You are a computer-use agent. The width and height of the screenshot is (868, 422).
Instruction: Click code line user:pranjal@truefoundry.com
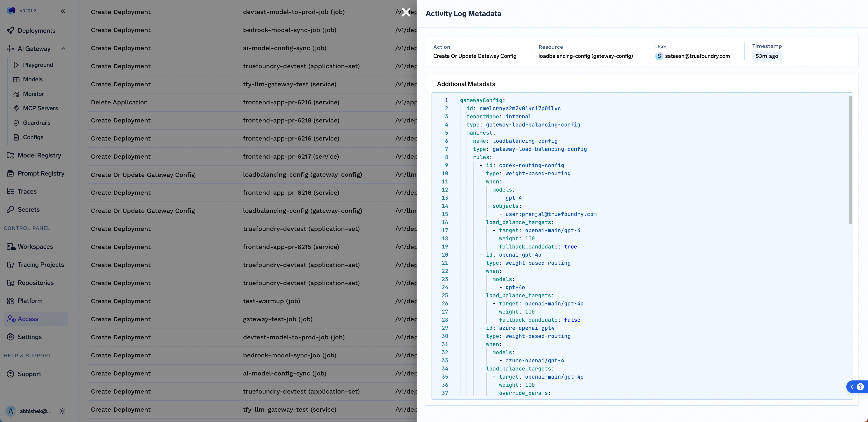pyautogui.click(x=547, y=214)
